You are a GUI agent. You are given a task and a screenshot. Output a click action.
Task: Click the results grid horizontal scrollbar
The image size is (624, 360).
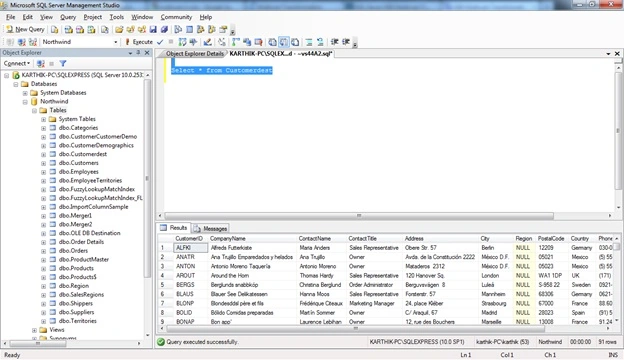pyautogui.click(x=355, y=329)
